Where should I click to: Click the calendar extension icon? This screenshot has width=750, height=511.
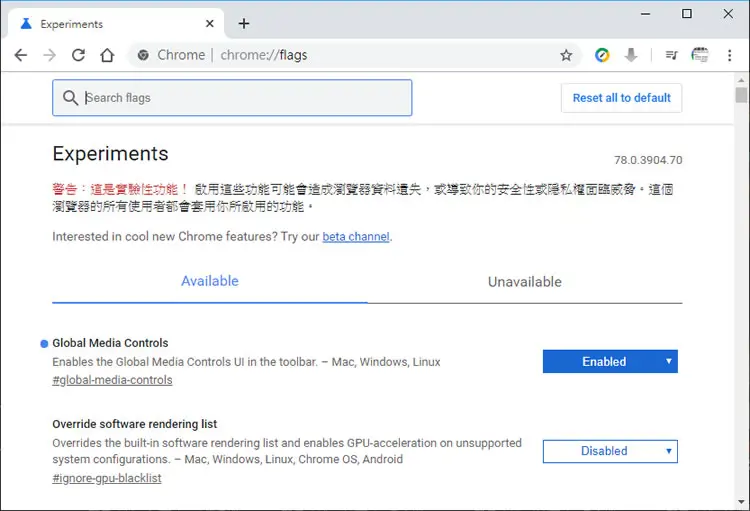[x=700, y=55]
